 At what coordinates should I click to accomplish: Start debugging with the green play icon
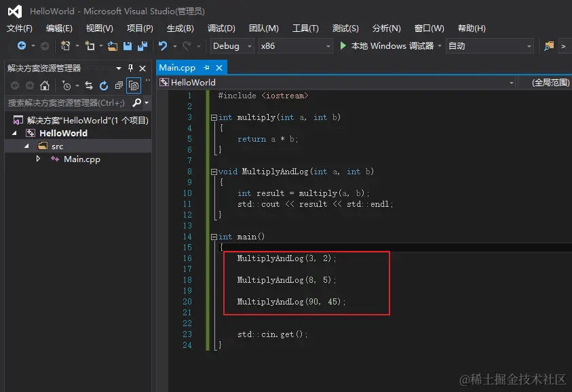[343, 45]
